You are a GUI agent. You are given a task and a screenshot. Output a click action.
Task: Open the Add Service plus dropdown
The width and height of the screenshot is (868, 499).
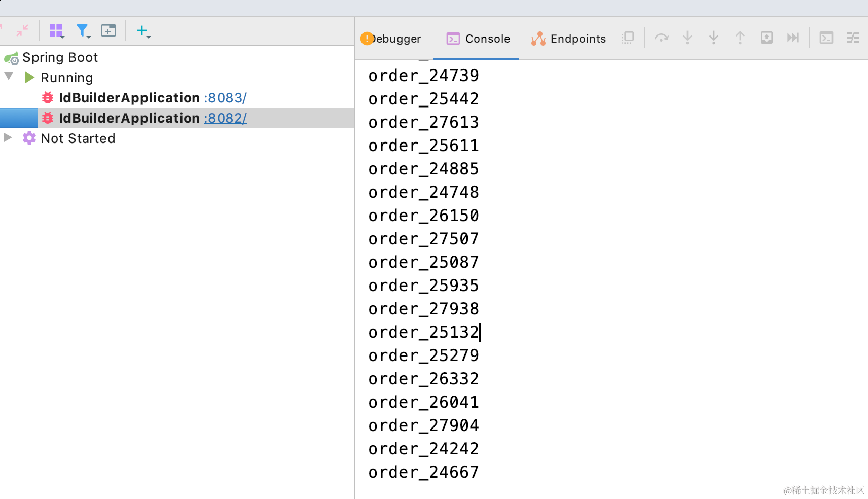coord(143,31)
